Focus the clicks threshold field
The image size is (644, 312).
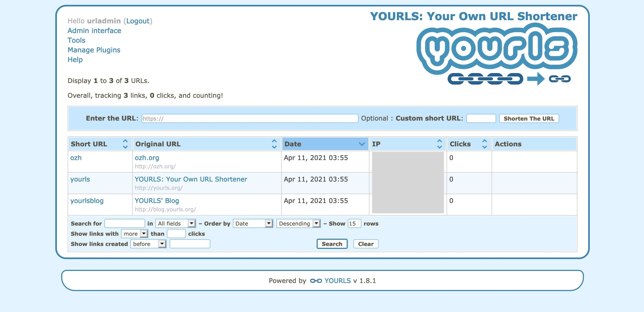tap(176, 234)
